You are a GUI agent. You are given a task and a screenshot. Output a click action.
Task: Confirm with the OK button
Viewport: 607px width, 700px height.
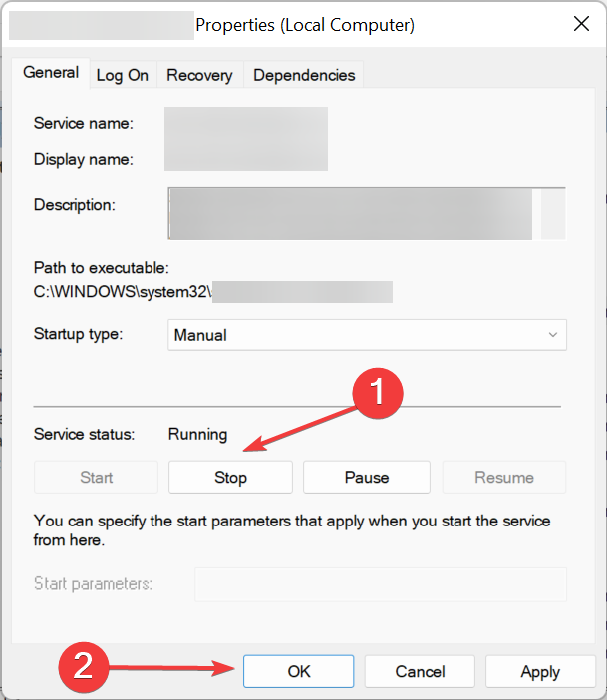tap(299, 672)
